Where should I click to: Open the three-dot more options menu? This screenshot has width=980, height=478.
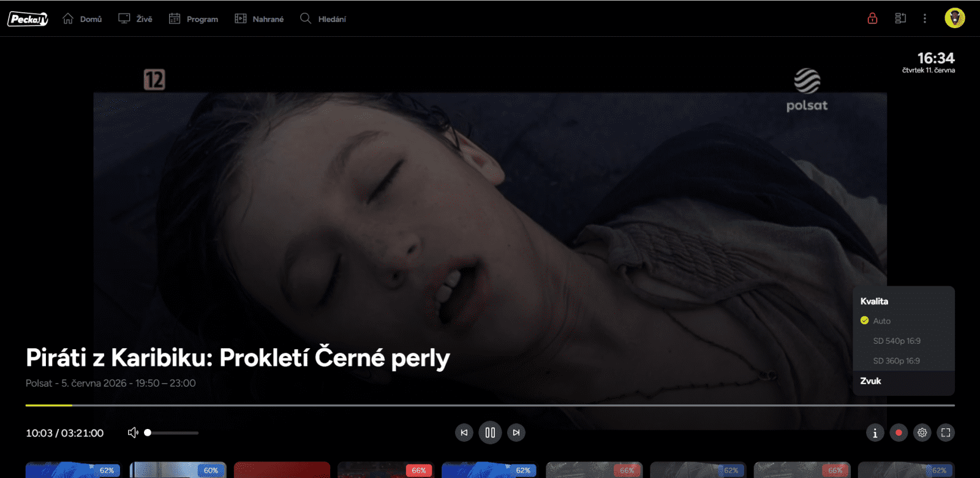coord(925,18)
